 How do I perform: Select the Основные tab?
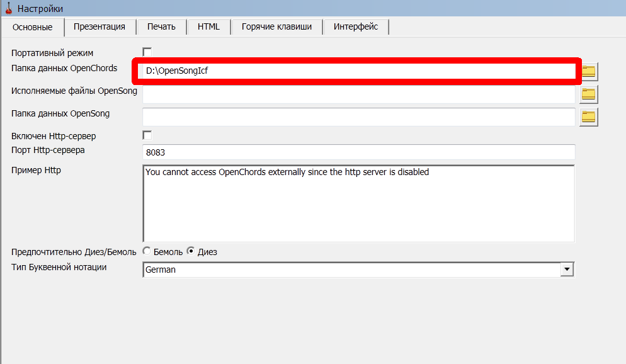pos(34,27)
